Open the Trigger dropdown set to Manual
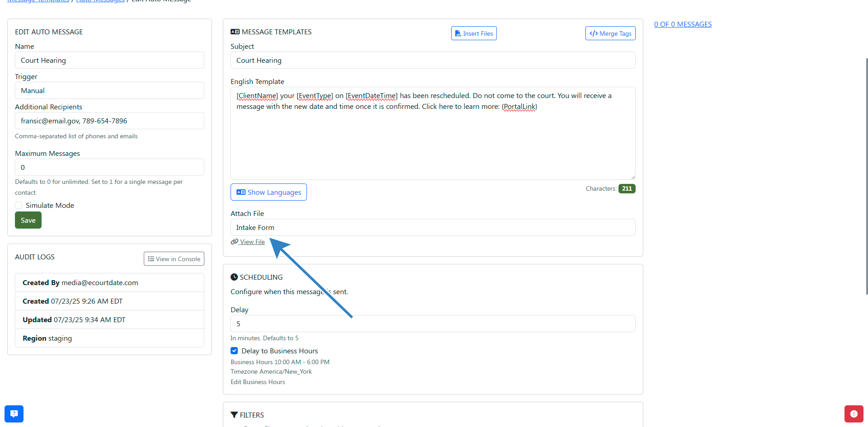868x427 pixels. [109, 90]
